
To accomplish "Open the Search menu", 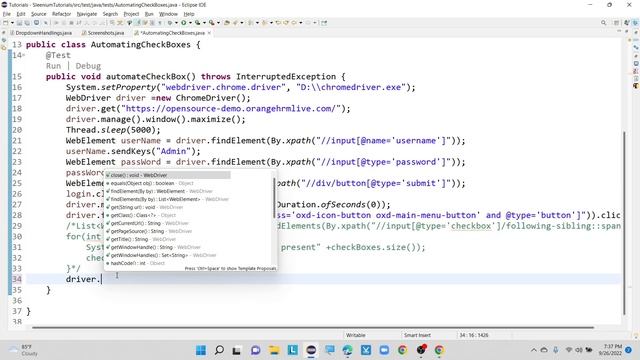I will tap(110, 14).
